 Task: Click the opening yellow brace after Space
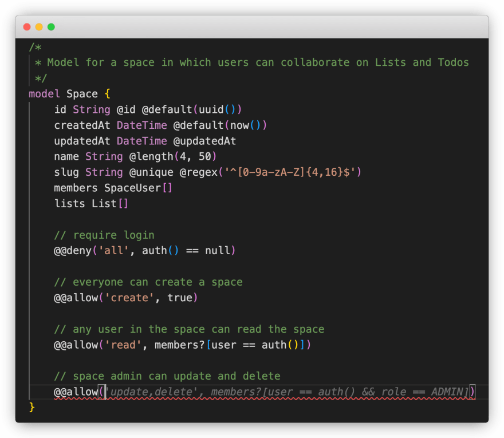pos(107,94)
